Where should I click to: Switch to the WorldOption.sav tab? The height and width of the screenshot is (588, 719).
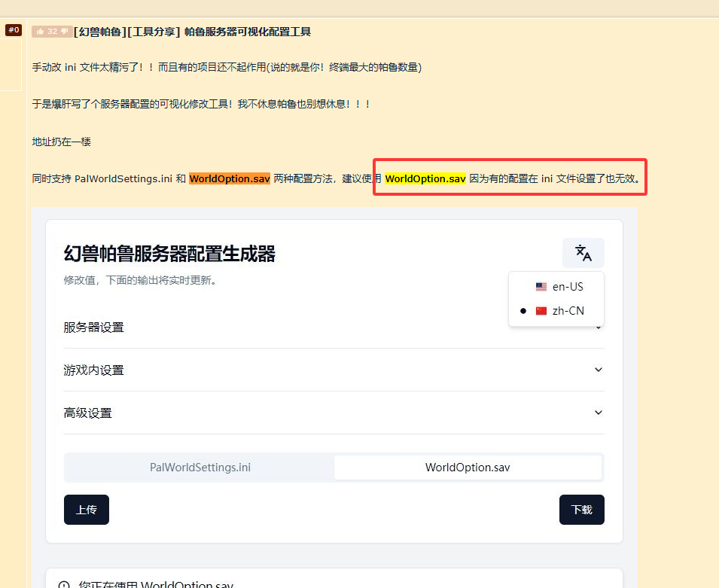[468, 468]
